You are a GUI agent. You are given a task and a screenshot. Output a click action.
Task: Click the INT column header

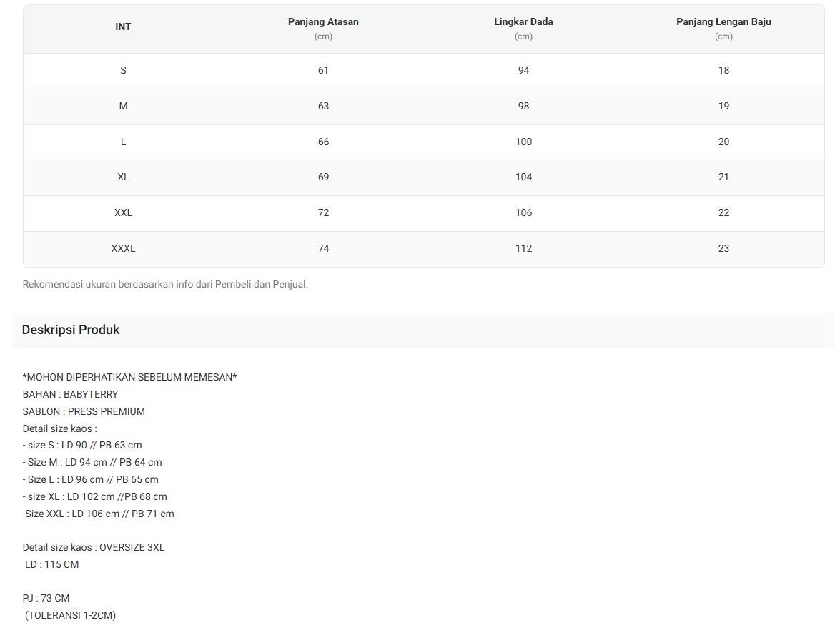click(123, 27)
